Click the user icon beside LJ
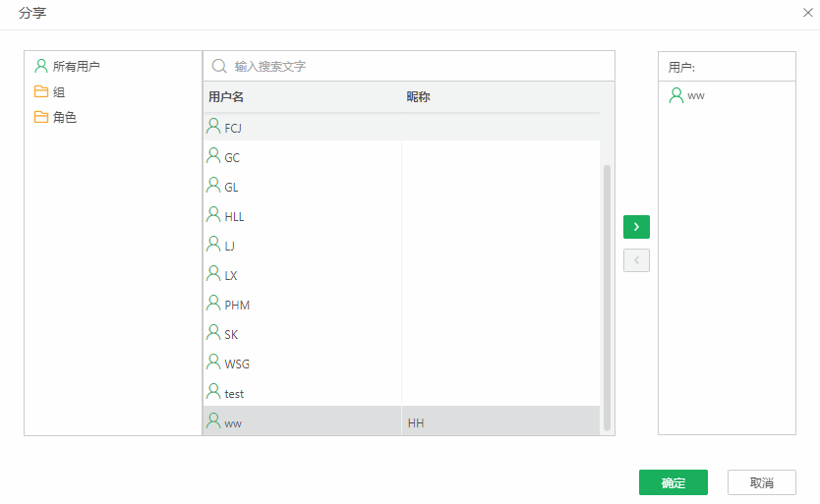This screenshot has width=820, height=504. coord(213,245)
